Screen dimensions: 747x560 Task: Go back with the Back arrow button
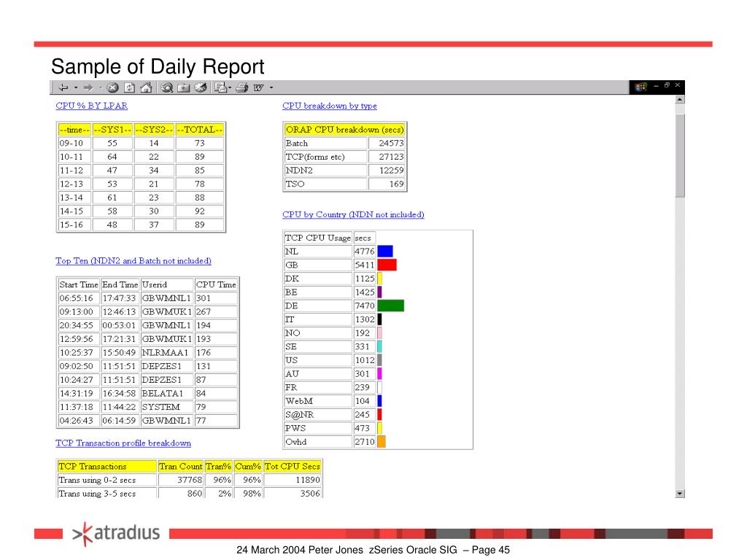[63, 87]
